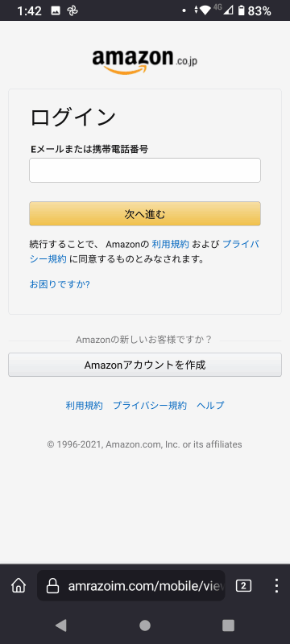
Task: Open the open-tabs counter button
Action: (x=243, y=586)
